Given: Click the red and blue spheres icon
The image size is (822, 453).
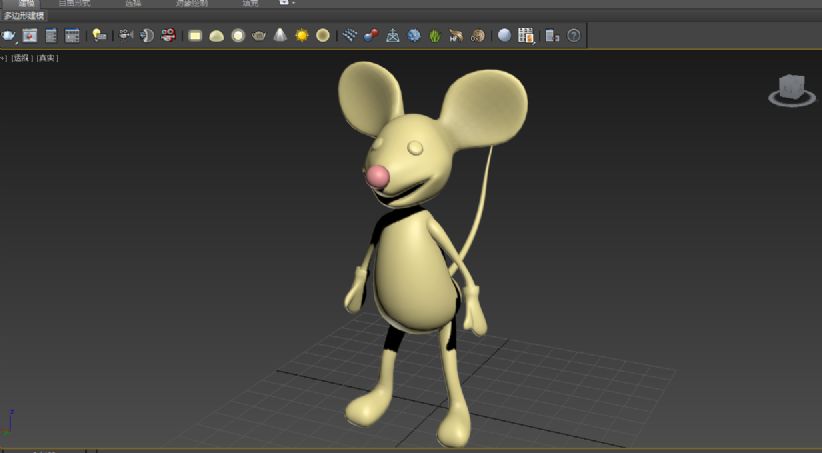Looking at the screenshot, I should (371, 36).
